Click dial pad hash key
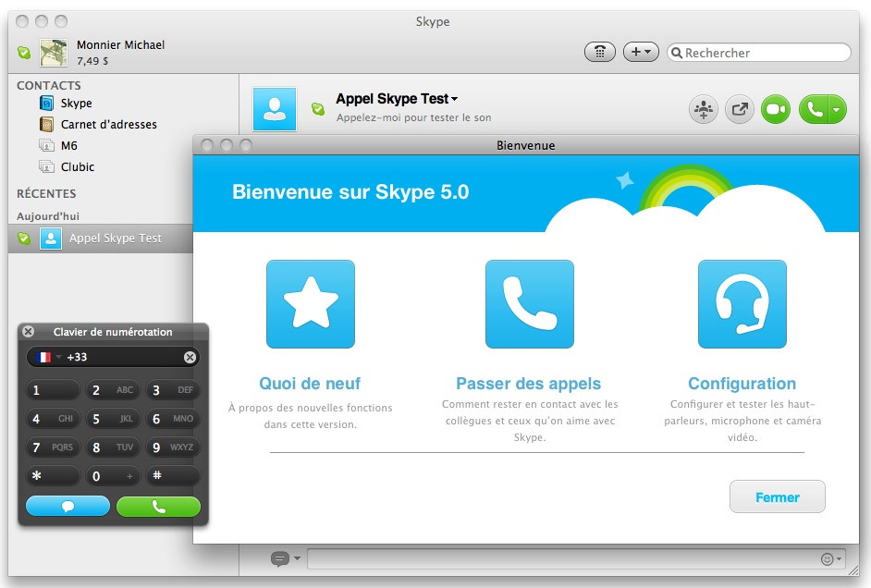The image size is (871, 588). pos(173,476)
